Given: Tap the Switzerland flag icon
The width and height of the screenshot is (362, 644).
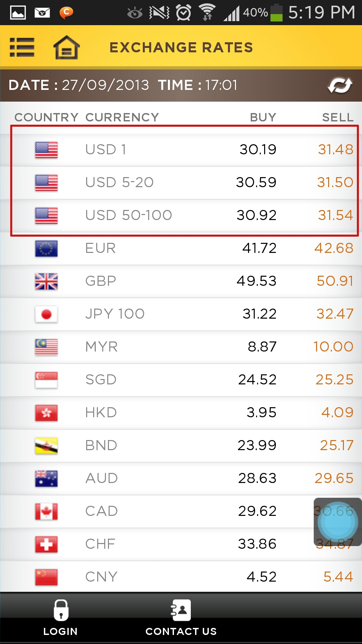Looking at the screenshot, I should tap(46, 544).
